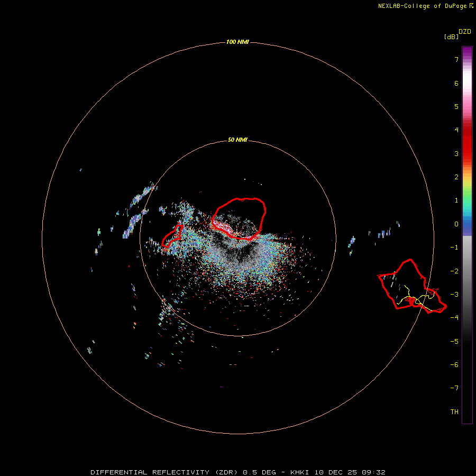The width and height of the screenshot is (476, 476).
Task: Pick the bright red band near 3 dB
Action: tap(467, 149)
